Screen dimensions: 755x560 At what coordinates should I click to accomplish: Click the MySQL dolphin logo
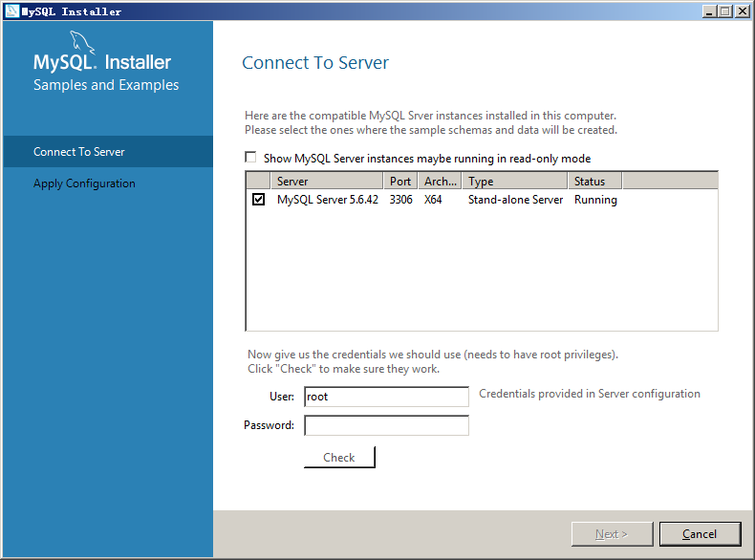point(82,42)
